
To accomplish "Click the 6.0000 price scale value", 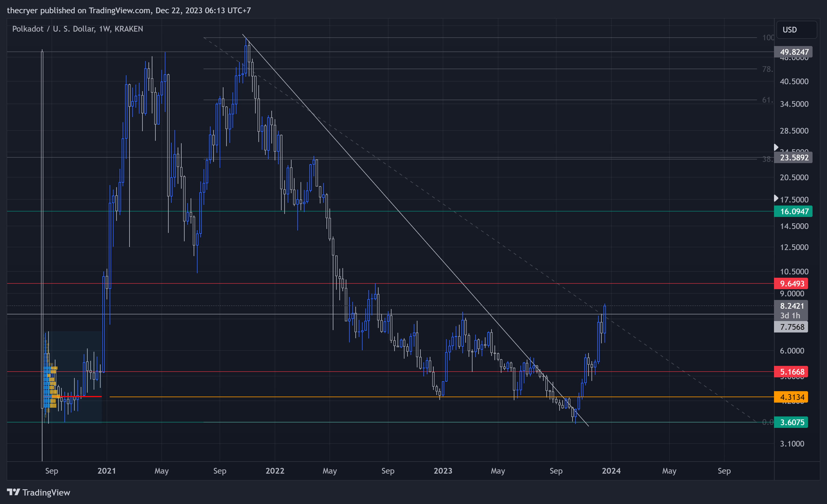I will [x=792, y=351].
